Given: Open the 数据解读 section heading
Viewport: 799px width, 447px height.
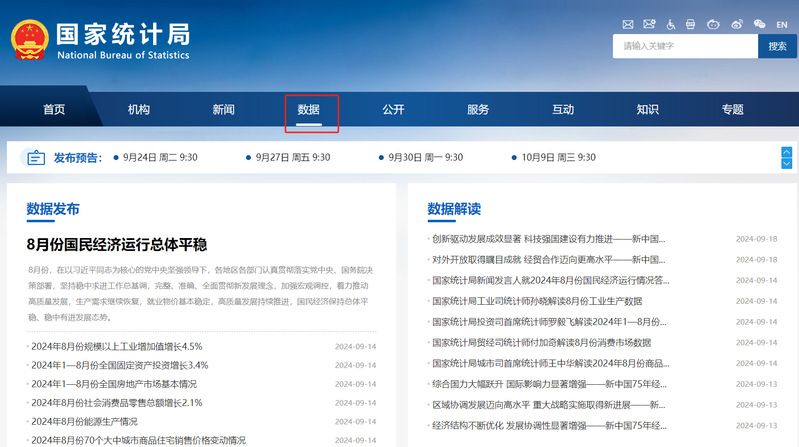Looking at the screenshot, I should click(454, 209).
